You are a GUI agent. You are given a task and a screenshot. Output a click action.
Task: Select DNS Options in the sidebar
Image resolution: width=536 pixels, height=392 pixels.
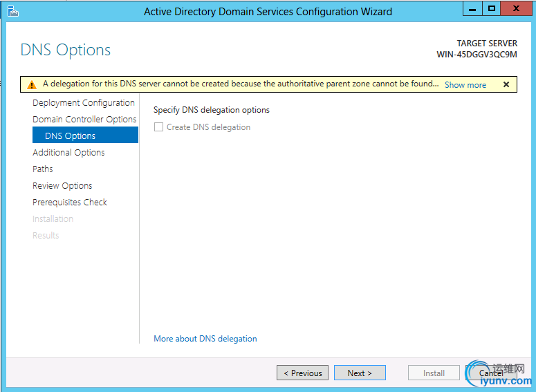pyautogui.click(x=70, y=136)
